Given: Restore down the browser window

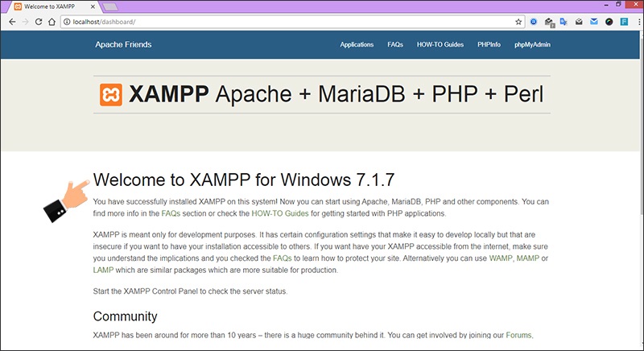Looking at the screenshot, I should point(618,5).
